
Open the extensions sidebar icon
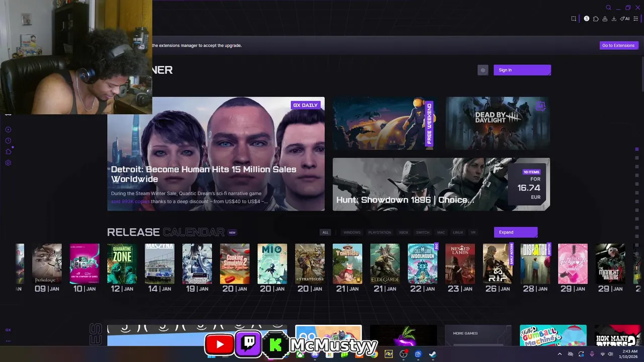click(8, 152)
